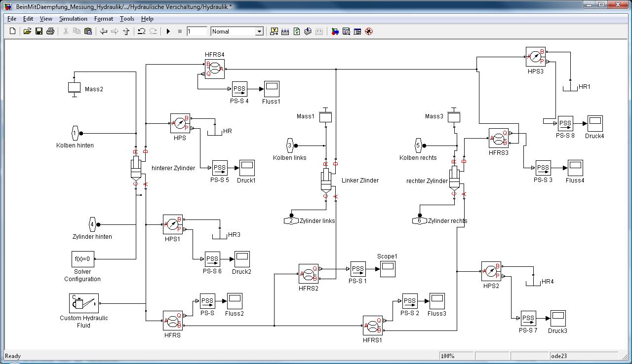Screen dimensions: 632x364
Task: Open the Library Browser toolbar icon
Action: pyautogui.click(x=335, y=31)
